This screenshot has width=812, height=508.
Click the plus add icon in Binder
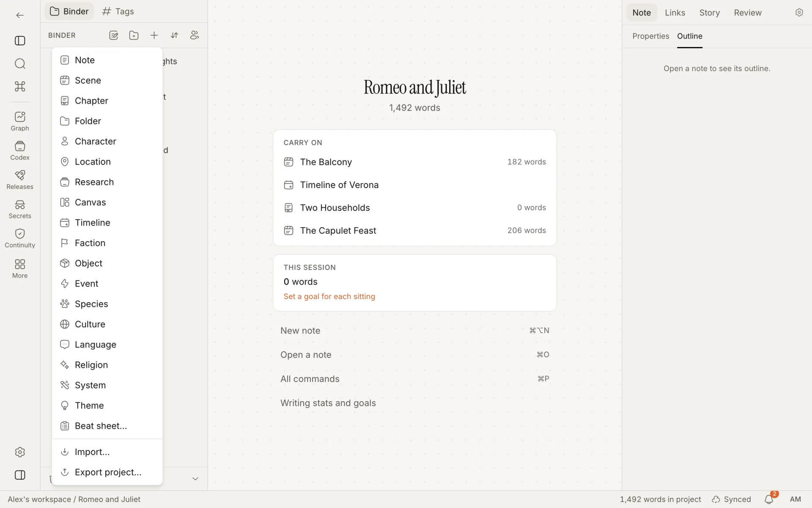[x=154, y=36]
